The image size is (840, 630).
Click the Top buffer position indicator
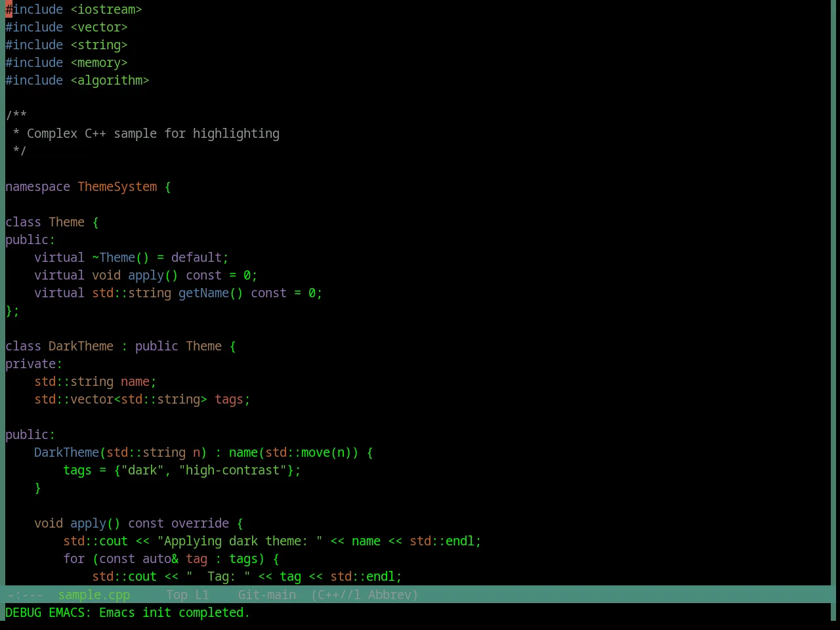(177, 595)
